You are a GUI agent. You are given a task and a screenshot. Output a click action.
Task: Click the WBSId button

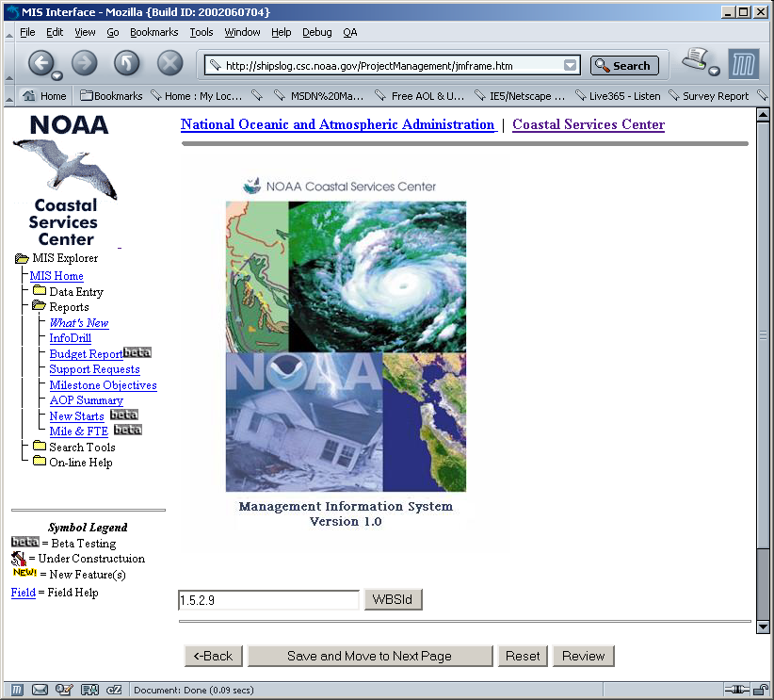(x=393, y=599)
